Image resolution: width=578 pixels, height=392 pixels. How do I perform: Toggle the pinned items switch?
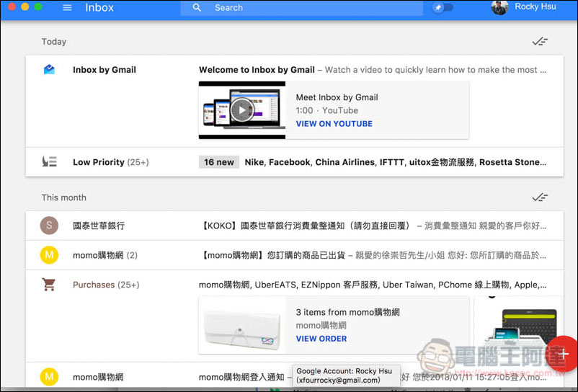click(x=443, y=7)
